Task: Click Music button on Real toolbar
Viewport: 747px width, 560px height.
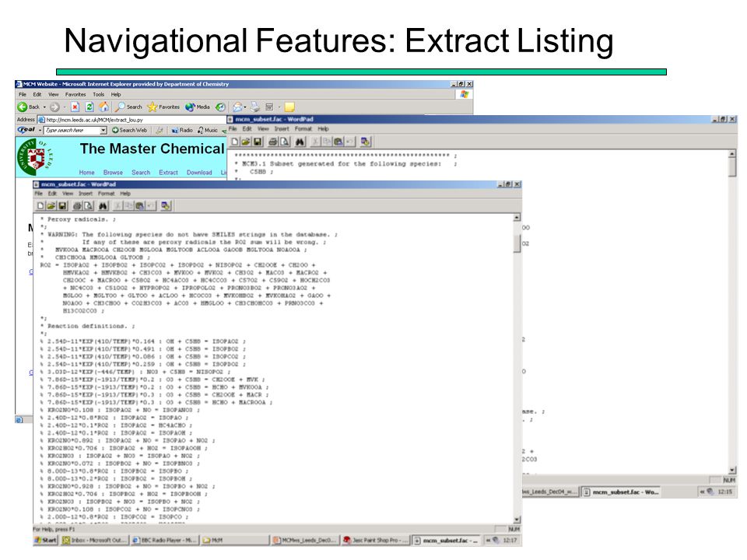Action: 207,130
